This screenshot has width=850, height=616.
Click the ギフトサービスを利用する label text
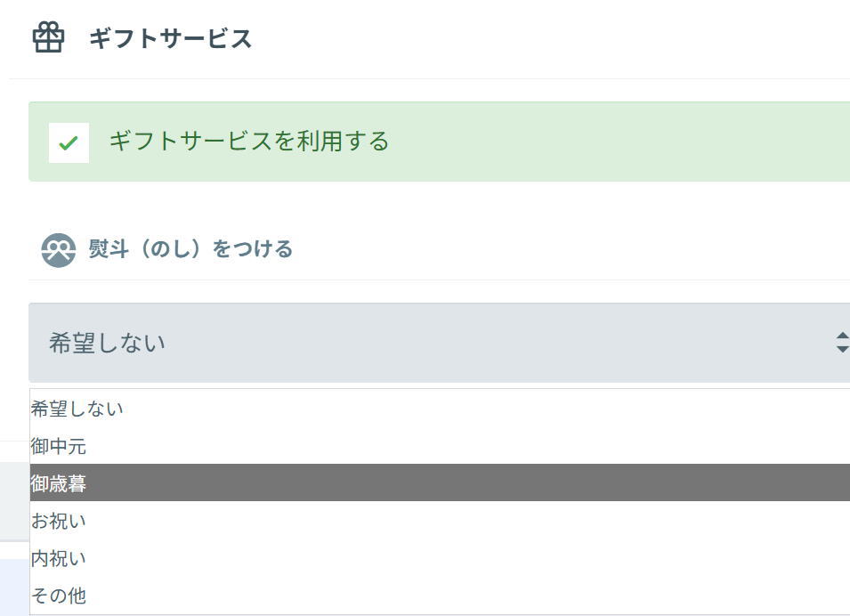pos(248,142)
